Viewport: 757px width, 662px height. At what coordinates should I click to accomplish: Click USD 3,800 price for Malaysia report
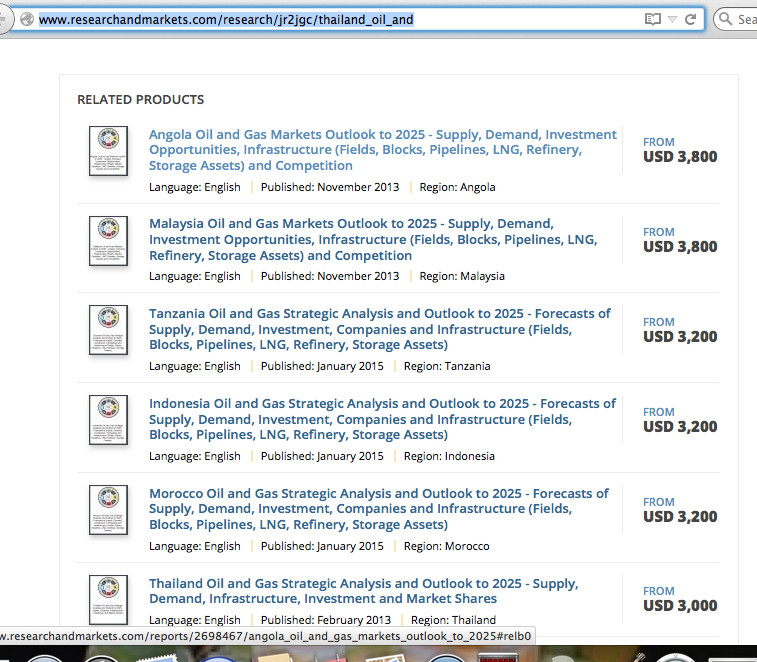pyautogui.click(x=680, y=247)
